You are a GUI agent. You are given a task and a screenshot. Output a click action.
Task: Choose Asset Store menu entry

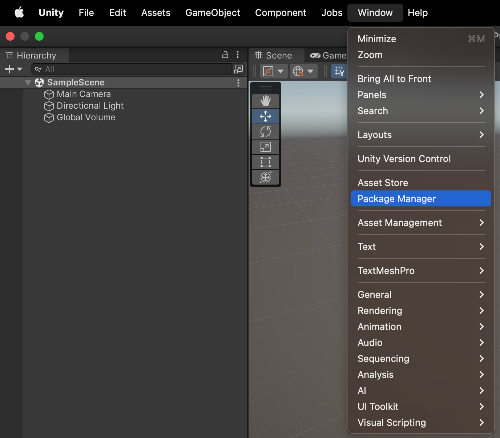(421, 183)
